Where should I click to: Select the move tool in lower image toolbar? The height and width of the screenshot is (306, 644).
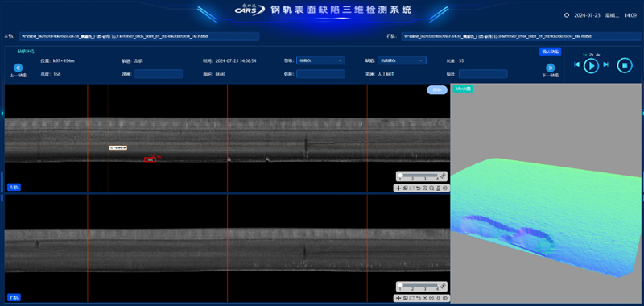pyautogui.click(x=398, y=298)
